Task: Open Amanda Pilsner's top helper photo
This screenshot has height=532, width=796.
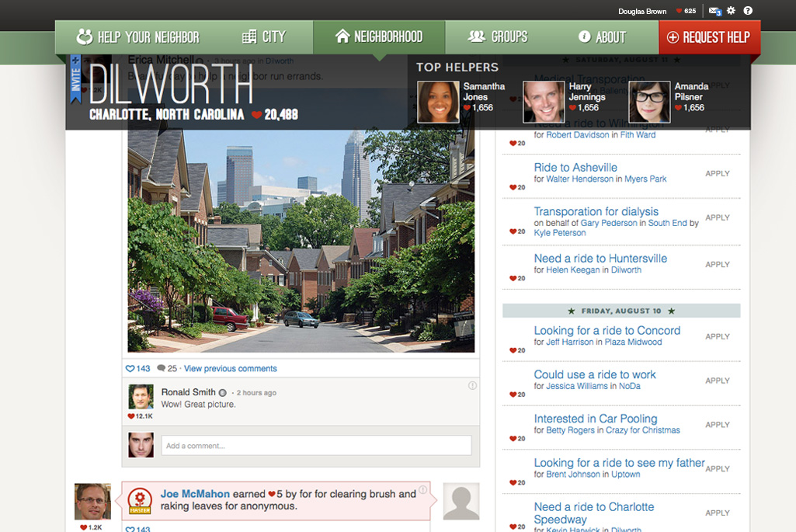Action: (648, 102)
